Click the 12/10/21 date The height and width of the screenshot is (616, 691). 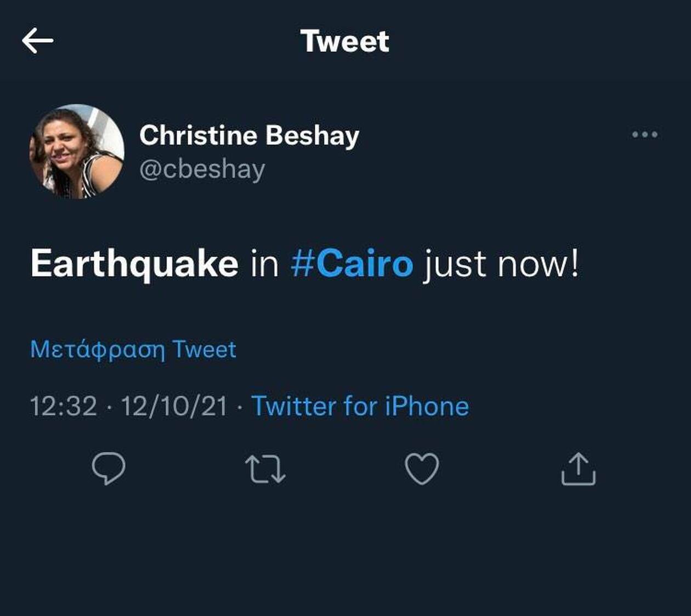click(174, 407)
